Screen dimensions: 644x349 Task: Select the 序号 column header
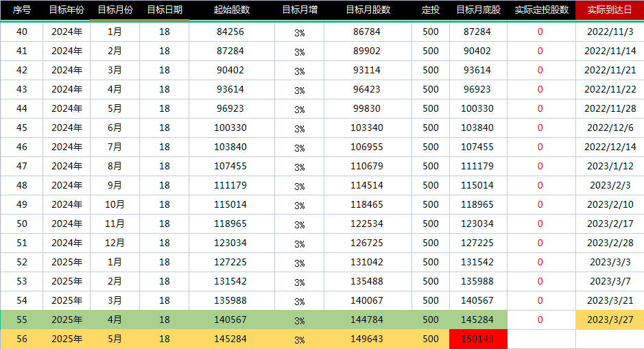(21, 10)
